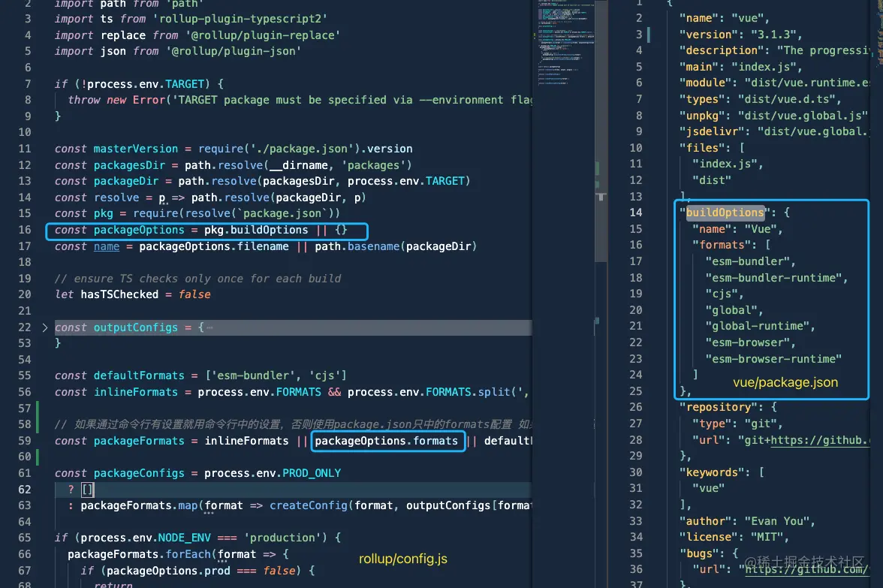Click line number 16 in config.js

[25, 230]
